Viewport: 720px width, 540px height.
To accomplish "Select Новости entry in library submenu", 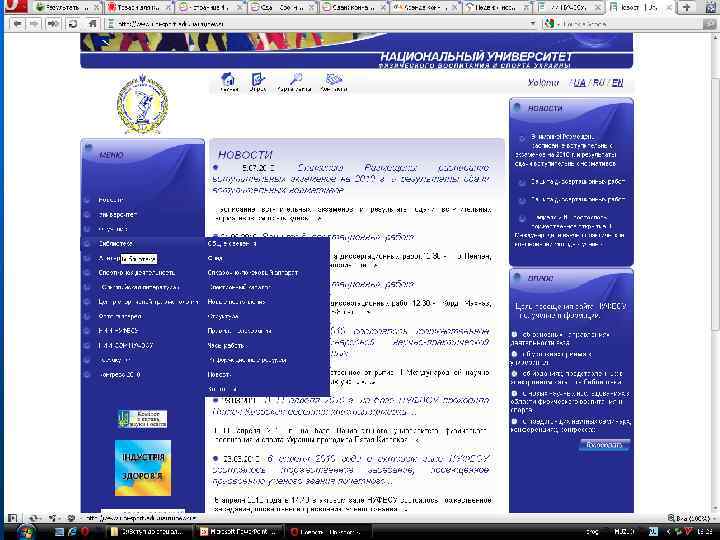I will (x=219, y=375).
